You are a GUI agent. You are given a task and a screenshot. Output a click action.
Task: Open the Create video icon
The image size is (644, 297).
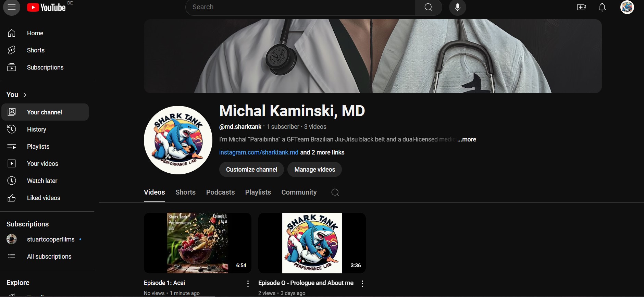tap(581, 7)
